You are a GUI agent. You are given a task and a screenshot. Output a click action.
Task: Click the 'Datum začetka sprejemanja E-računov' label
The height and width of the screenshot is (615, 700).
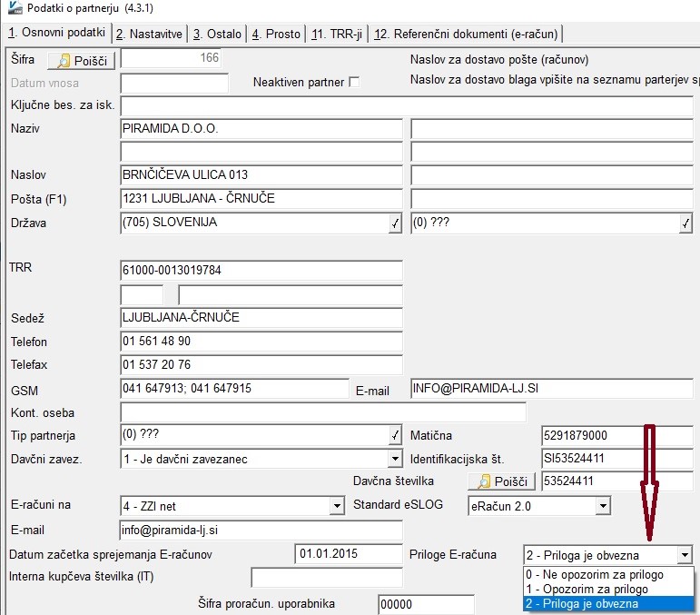click(110, 555)
